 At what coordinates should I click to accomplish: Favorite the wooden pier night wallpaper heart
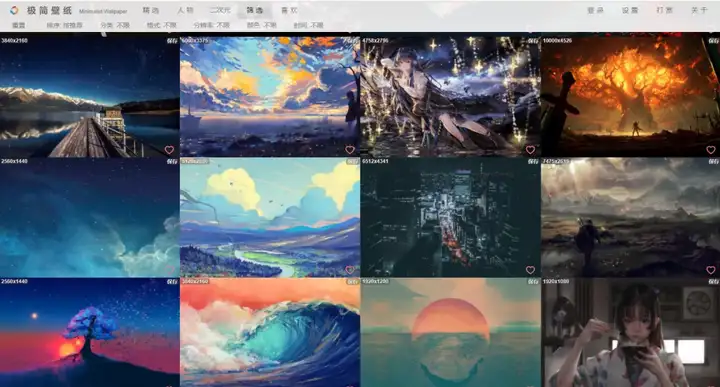click(x=169, y=150)
